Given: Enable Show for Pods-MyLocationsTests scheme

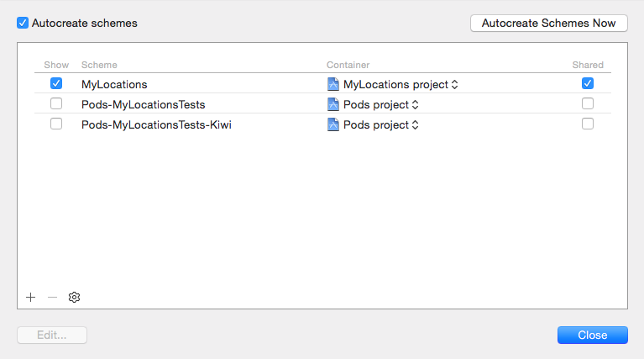Looking at the screenshot, I should pyautogui.click(x=56, y=104).
